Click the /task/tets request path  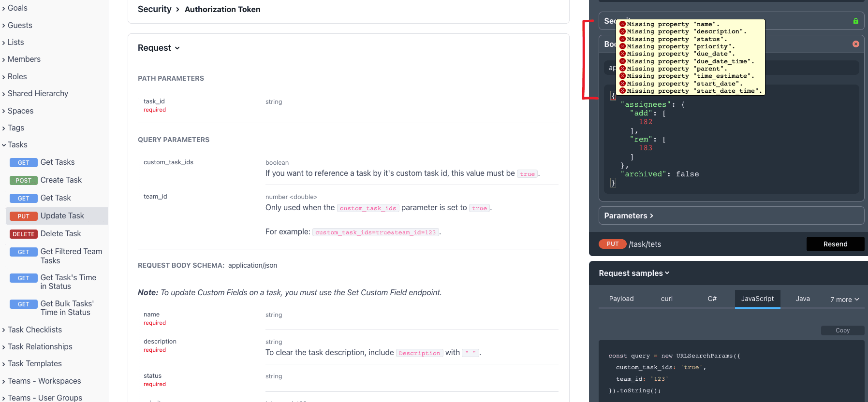click(x=645, y=244)
